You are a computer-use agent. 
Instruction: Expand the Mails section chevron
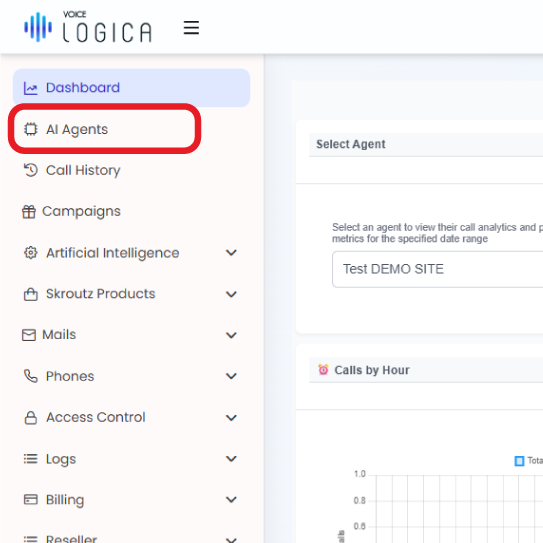231,335
